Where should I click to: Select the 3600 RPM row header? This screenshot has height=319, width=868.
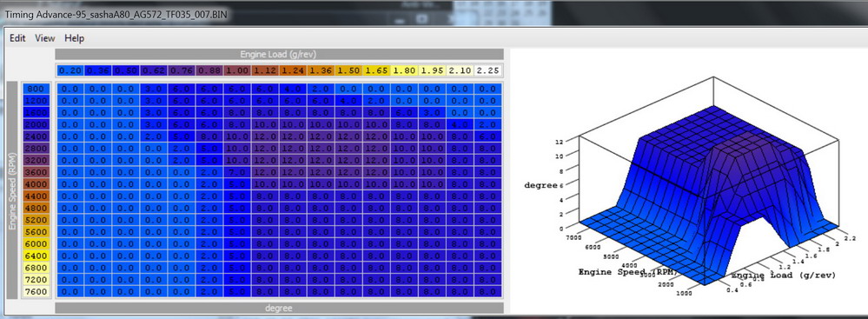pos(36,172)
